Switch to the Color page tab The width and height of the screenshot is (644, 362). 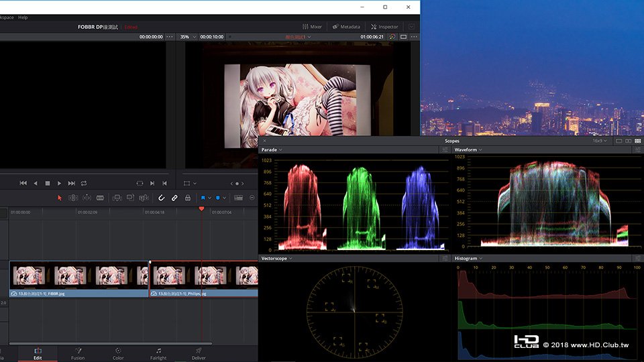(118, 353)
